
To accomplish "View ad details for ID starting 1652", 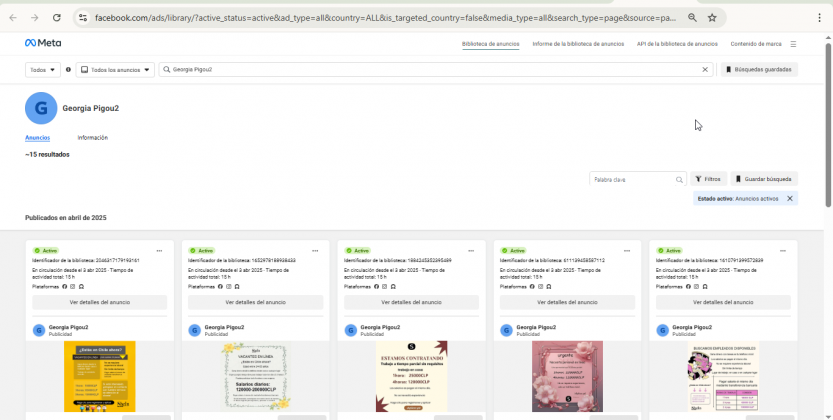I will coord(256,302).
